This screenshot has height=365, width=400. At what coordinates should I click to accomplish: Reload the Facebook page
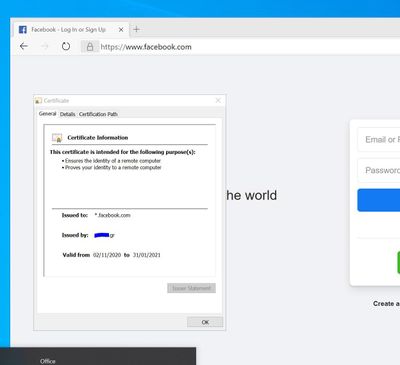point(66,46)
